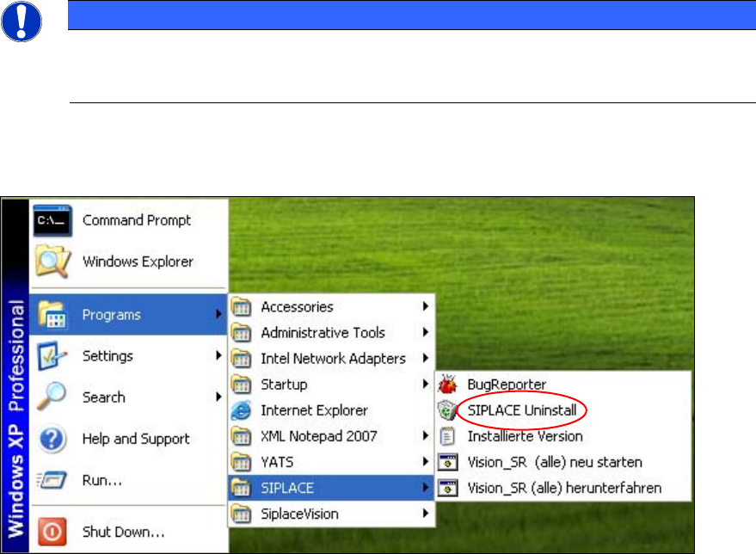Viewport: 756px width, 554px height.
Task: Expand the Administrative Tools submenu arrow
Action: 426,332
